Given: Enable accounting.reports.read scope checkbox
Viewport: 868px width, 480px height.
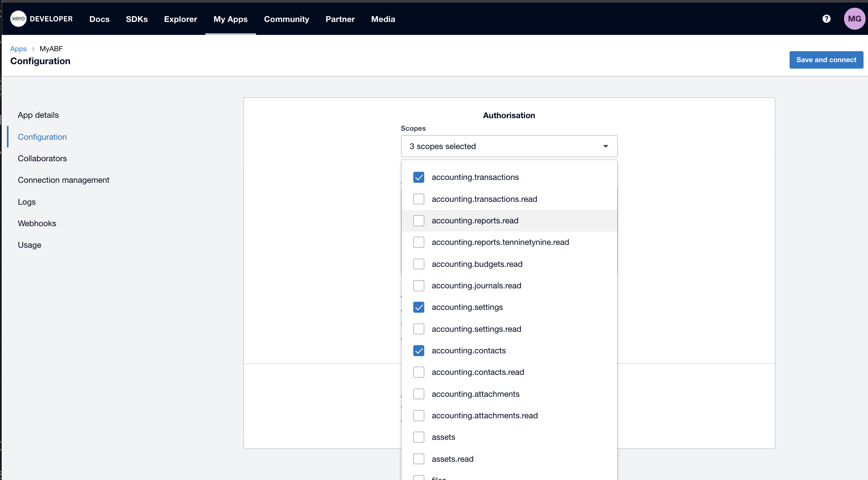Looking at the screenshot, I should 419,221.
